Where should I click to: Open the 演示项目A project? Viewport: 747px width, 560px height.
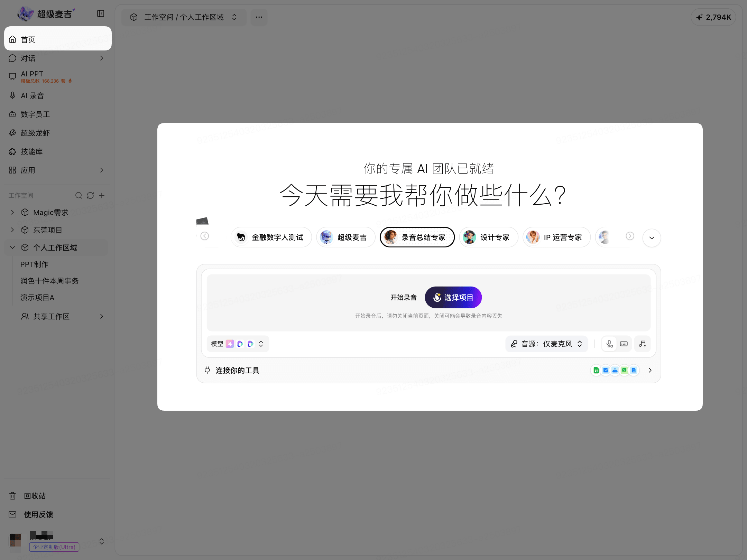[37, 298]
